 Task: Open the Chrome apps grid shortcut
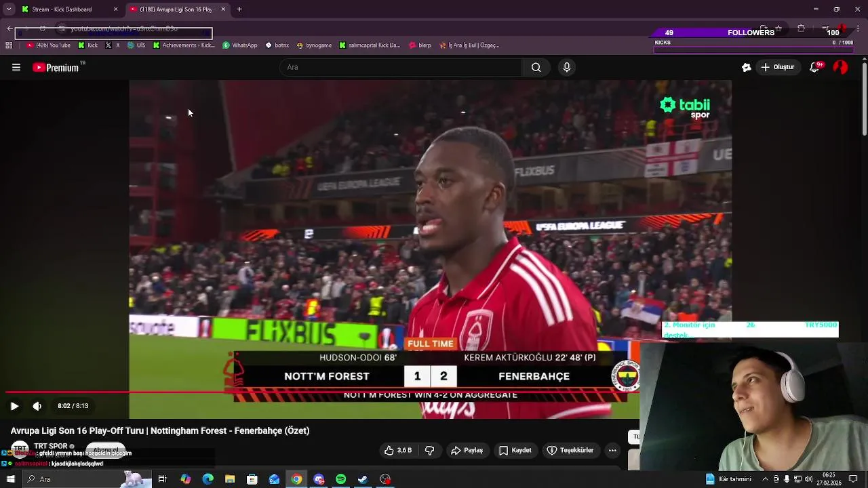pyautogui.click(x=9, y=45)
